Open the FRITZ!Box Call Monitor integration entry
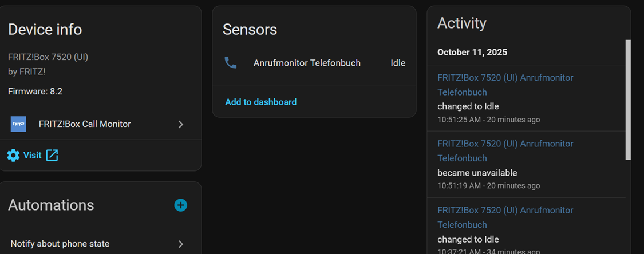 85,124
